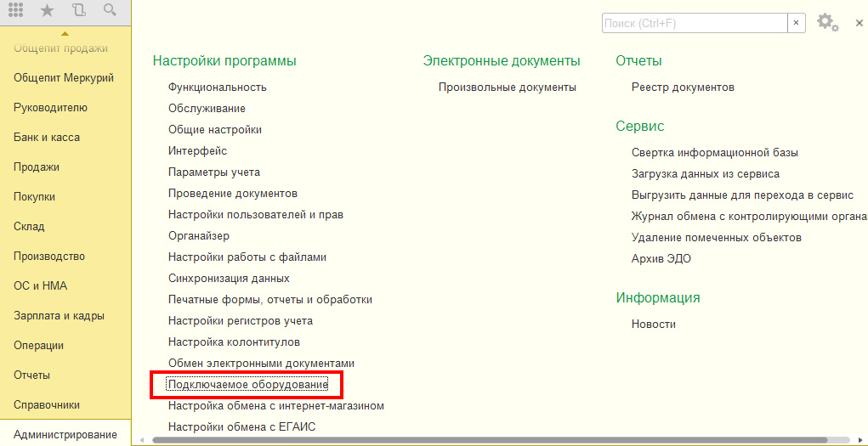Open Настройка обмена с интернет-магазином

point(276,406)
